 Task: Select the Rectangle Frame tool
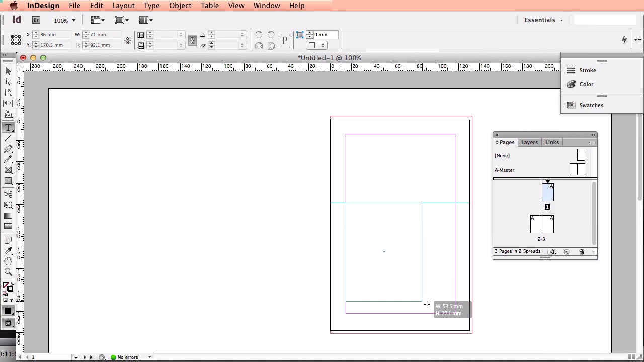click(8, 170)
